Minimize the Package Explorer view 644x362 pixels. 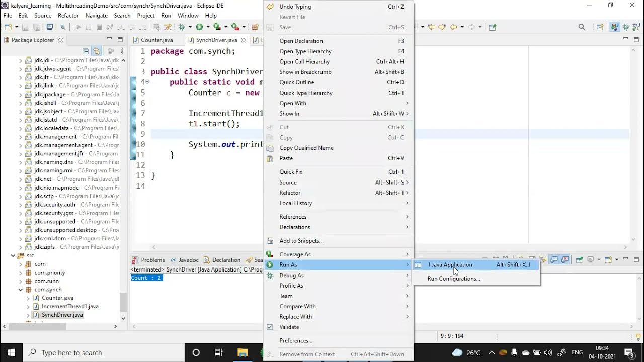click(109, 39)
